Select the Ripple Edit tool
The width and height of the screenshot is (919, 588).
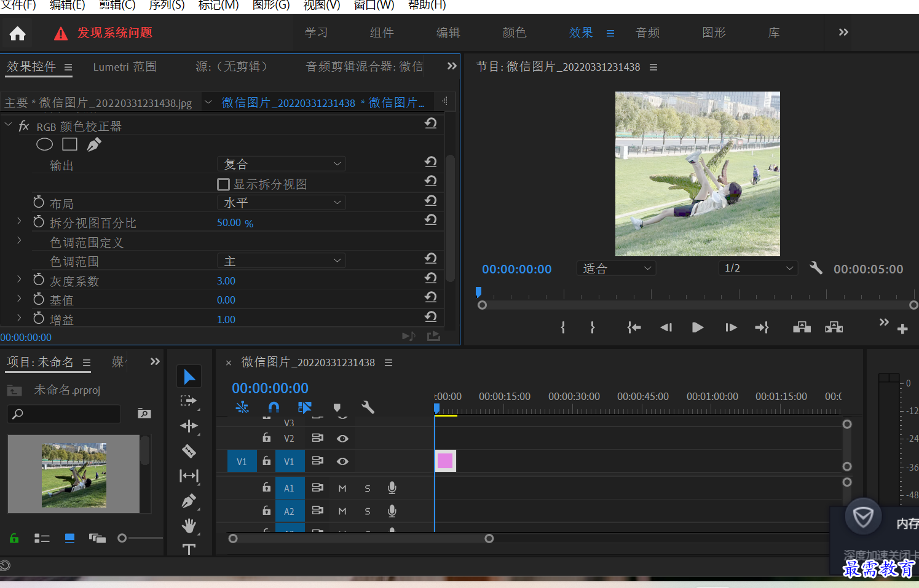click(x=189, y=426)
